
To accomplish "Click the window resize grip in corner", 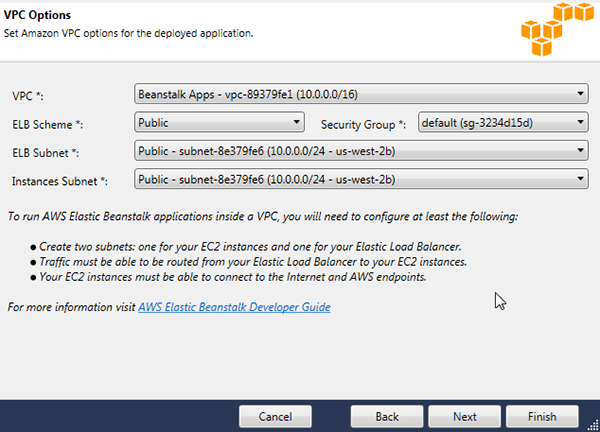I will (x=593, y=425).
